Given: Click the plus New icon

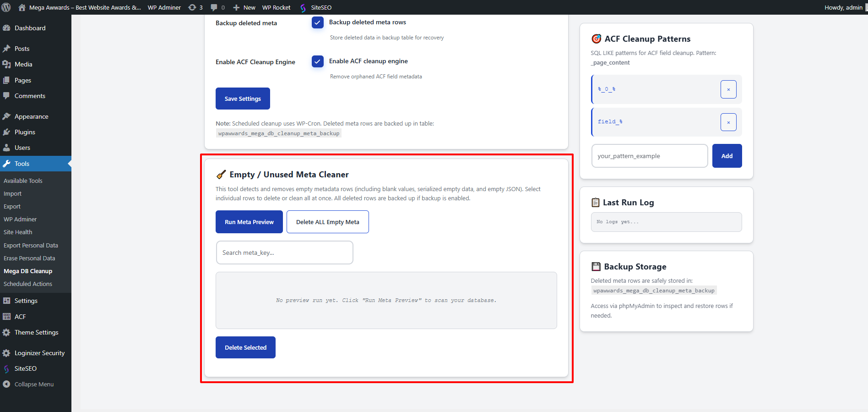Looking at the screenshot, I should pos(236,7).
